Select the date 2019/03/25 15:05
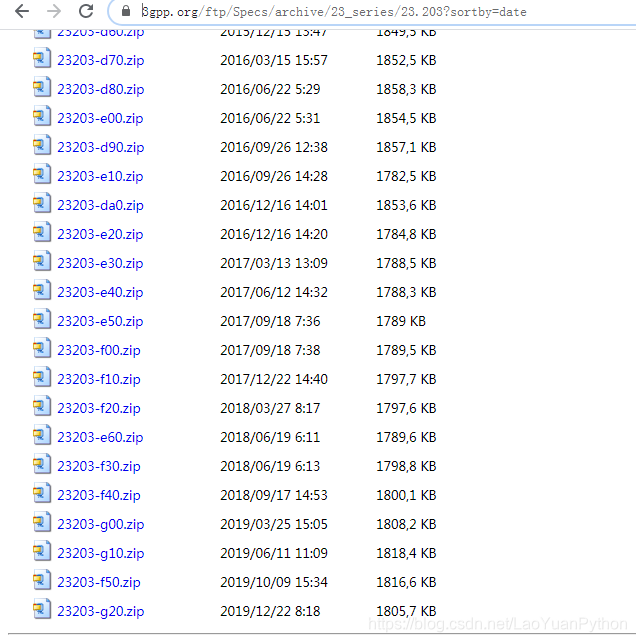The image size is (636, 642). (x=274, y=524)
